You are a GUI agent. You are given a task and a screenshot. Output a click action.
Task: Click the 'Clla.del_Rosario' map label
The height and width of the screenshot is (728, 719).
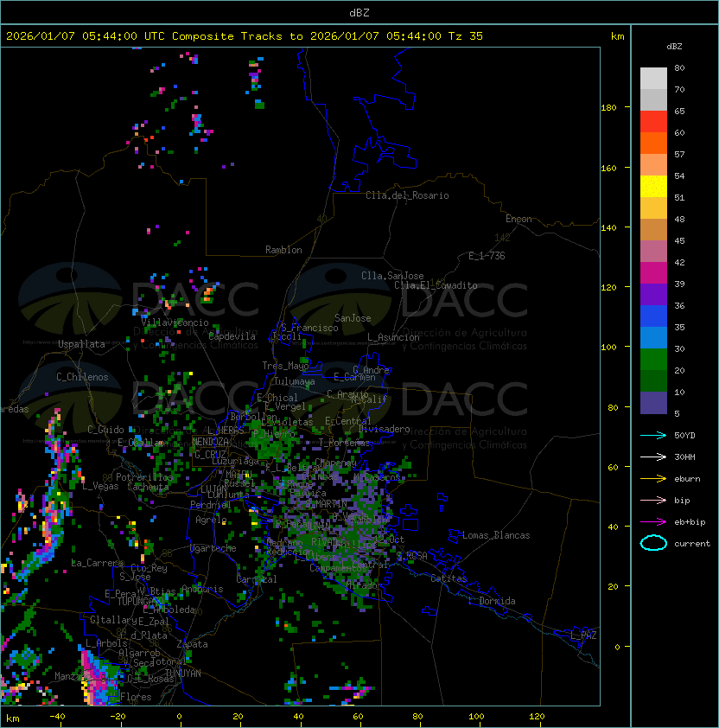pyautogui.click(x=407, y=195)
